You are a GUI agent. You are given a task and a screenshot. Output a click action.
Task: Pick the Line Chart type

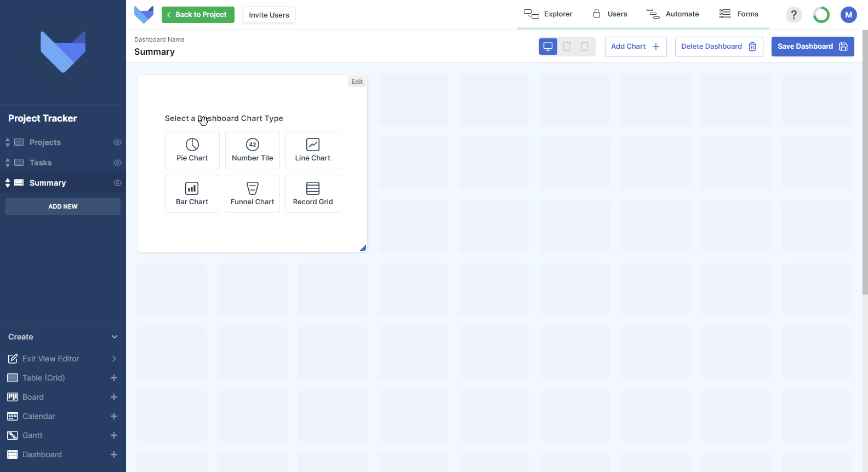coord(313,150)
